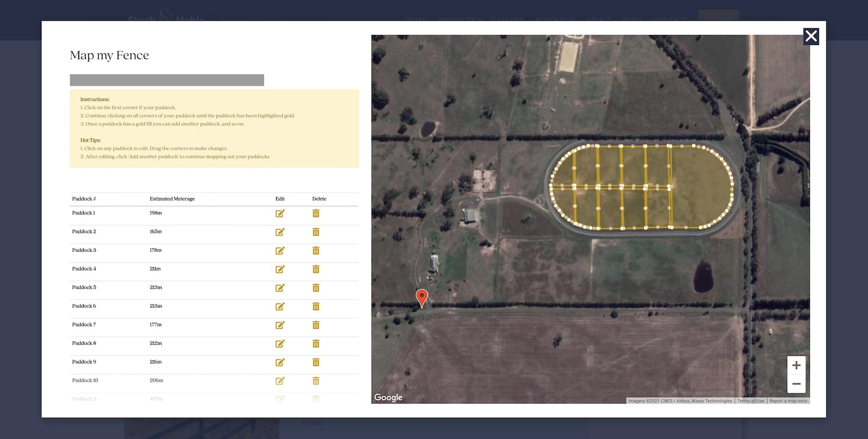Zoom out of the map
The image size is (868, 439).
pos(796,384)
